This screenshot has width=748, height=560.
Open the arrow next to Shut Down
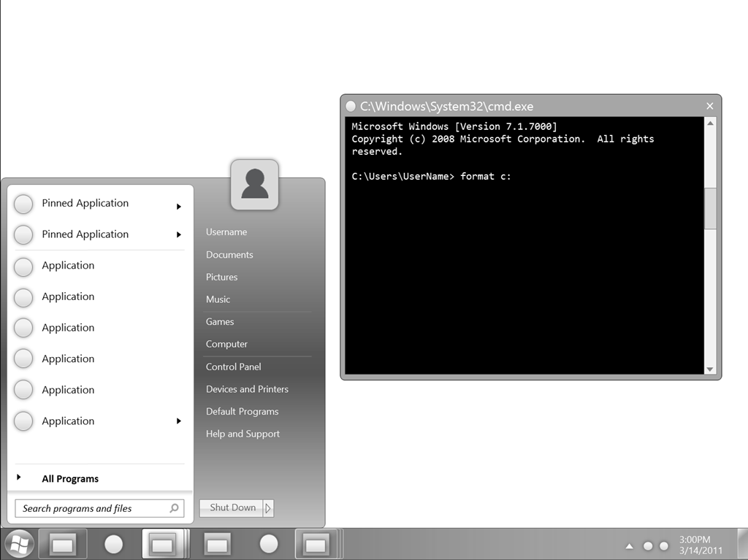click(268, 508)
